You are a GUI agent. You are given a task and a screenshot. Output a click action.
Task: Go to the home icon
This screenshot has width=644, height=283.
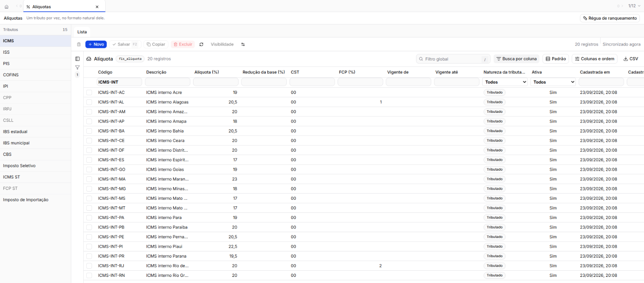[x=6, y=7]
